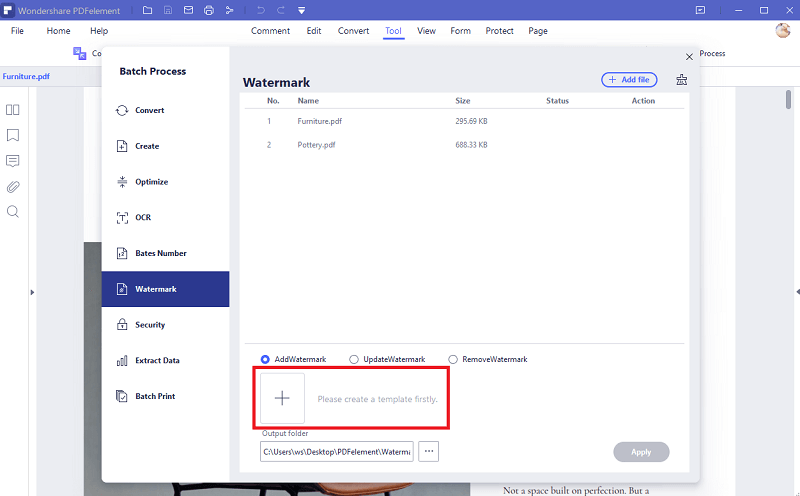
Task: Expand the right panel arrow
Action: click(797, 292)
